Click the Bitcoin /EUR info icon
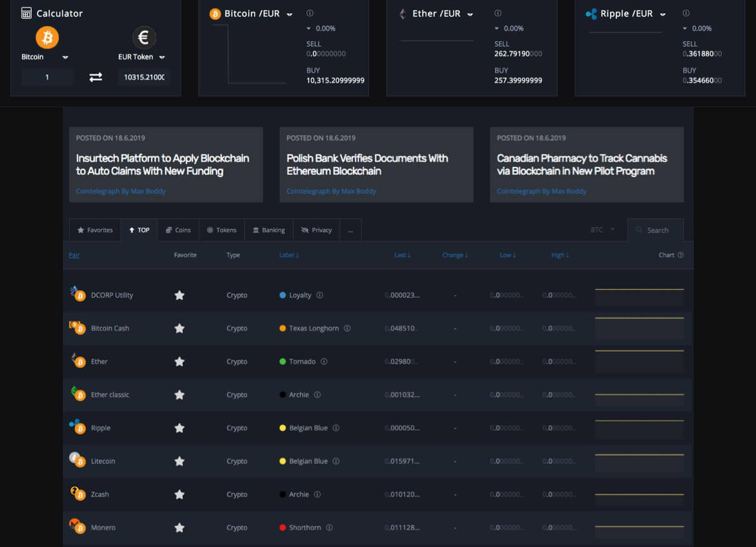Viewport: 756px width, 547px height. 310,13
